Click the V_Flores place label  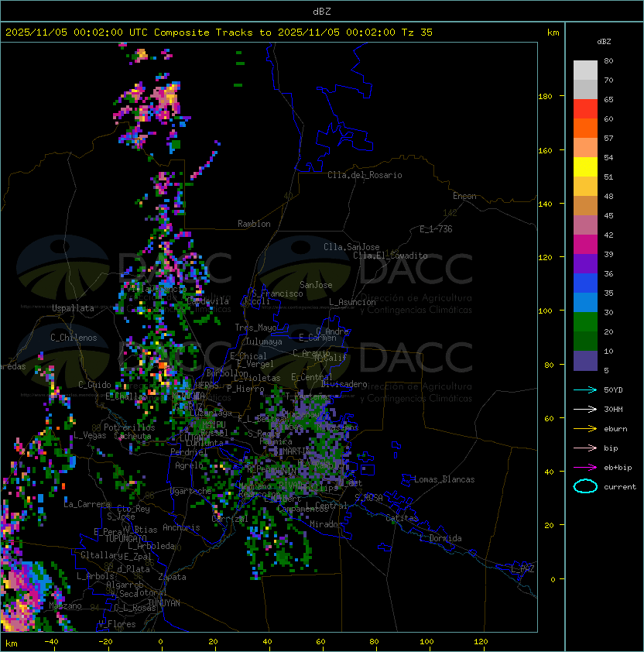click(117, 624)
